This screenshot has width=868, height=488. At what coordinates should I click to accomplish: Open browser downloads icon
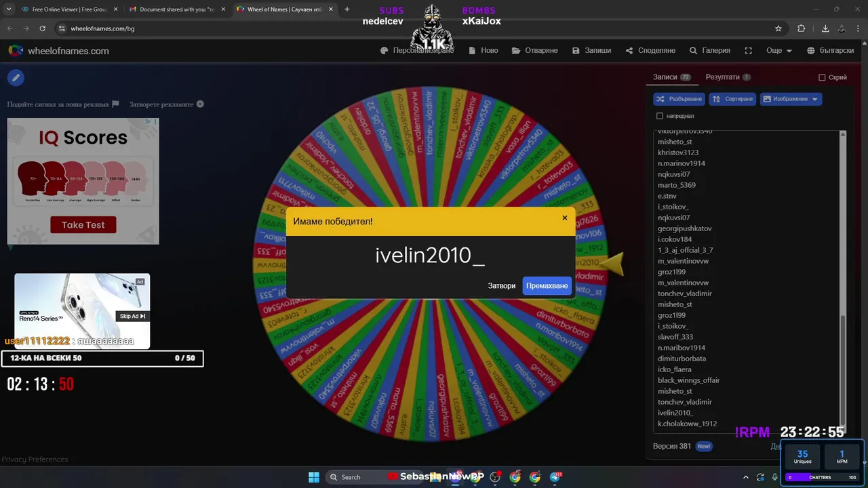click(825, 28)
